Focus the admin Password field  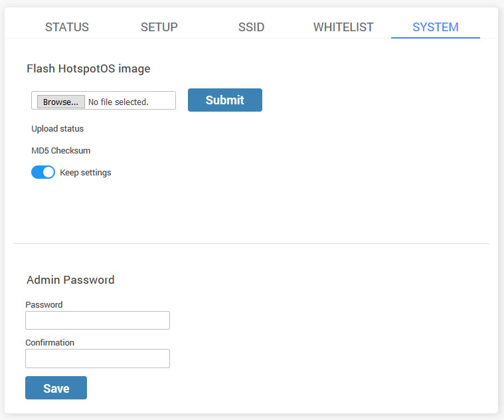pyautogui.click(x=98, y=320)
